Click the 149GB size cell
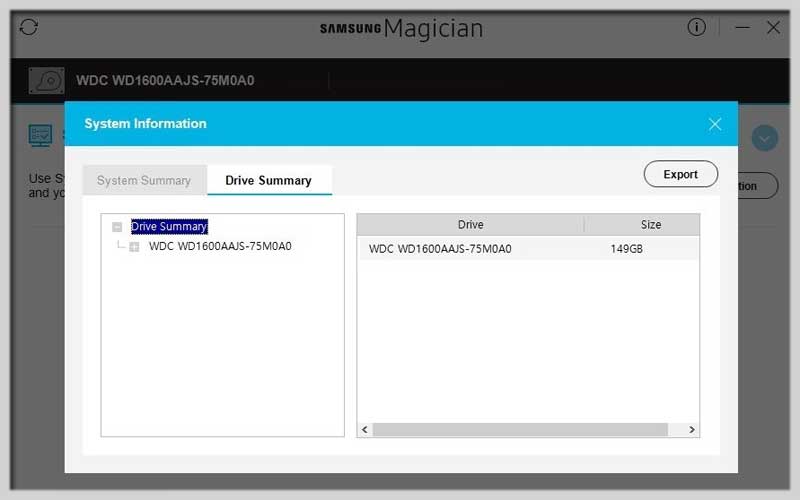 627,249
